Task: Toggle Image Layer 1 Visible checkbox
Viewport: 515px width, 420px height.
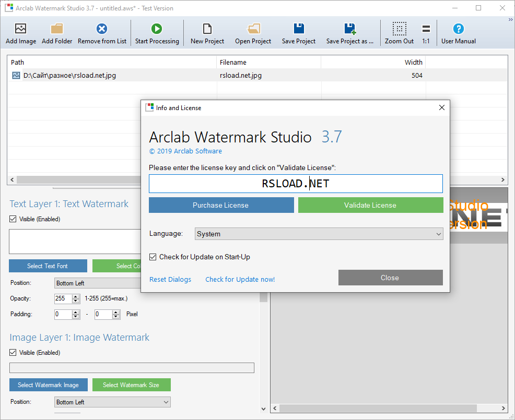Action: 13,352
